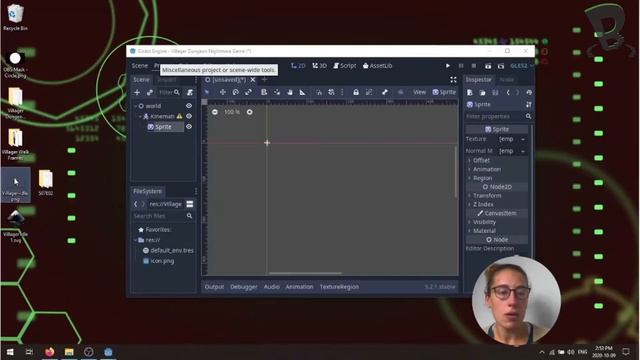Open the Animation bottom panel
This screenshot has width=640, height=360.
299,287
